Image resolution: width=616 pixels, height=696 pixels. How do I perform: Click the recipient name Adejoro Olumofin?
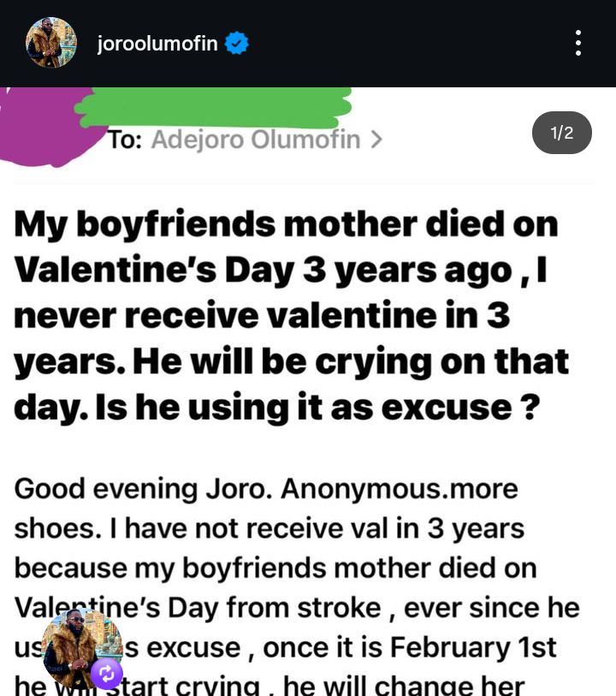[255, 140]
